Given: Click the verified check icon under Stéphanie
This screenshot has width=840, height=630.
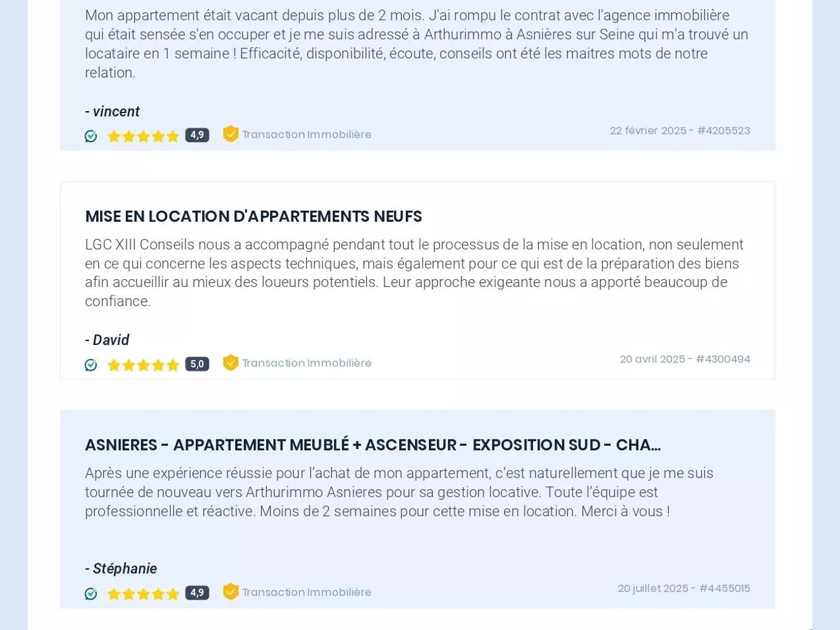Looking at the screenshot, I should [x=91, y=594].
